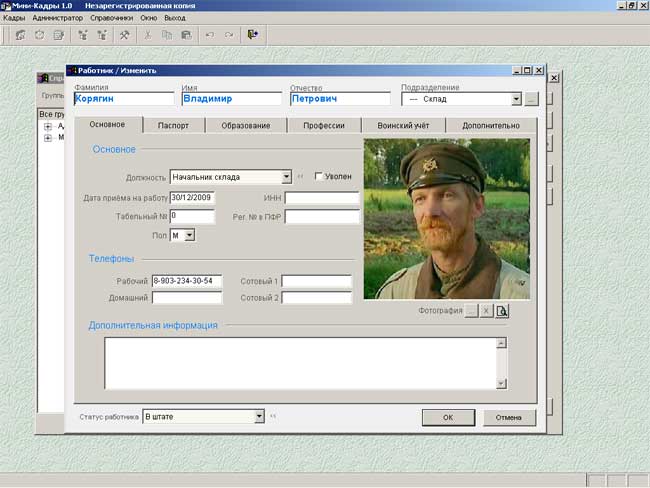
Task: Click the additional info scrollbar down arrow
Action: pos(501,384)
